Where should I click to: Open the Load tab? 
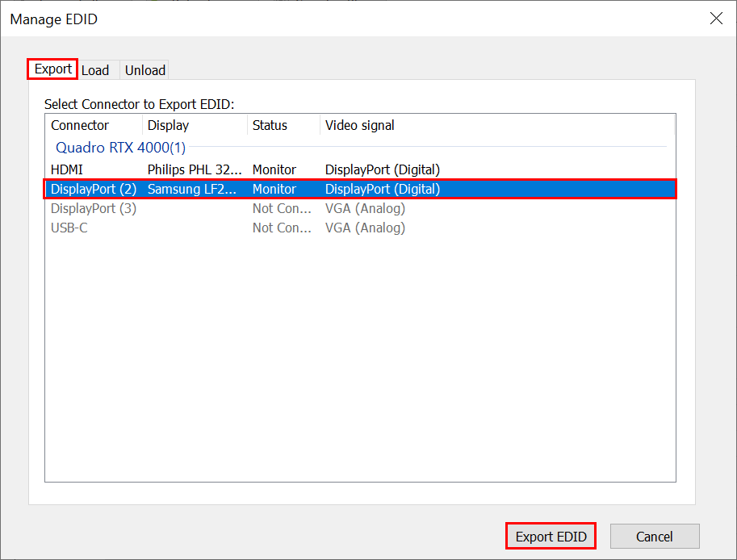tap(95, 70)
